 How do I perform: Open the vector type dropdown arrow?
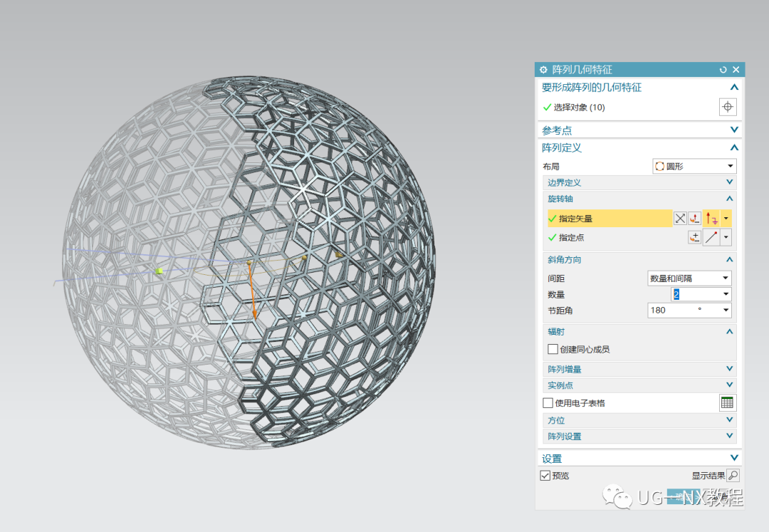click(726, 219)
